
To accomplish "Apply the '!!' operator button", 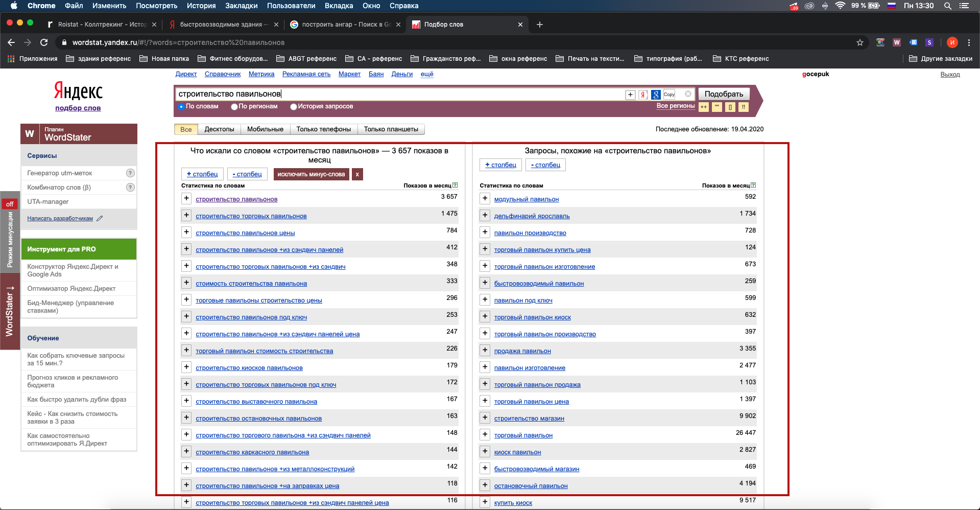I will [744, 107].
